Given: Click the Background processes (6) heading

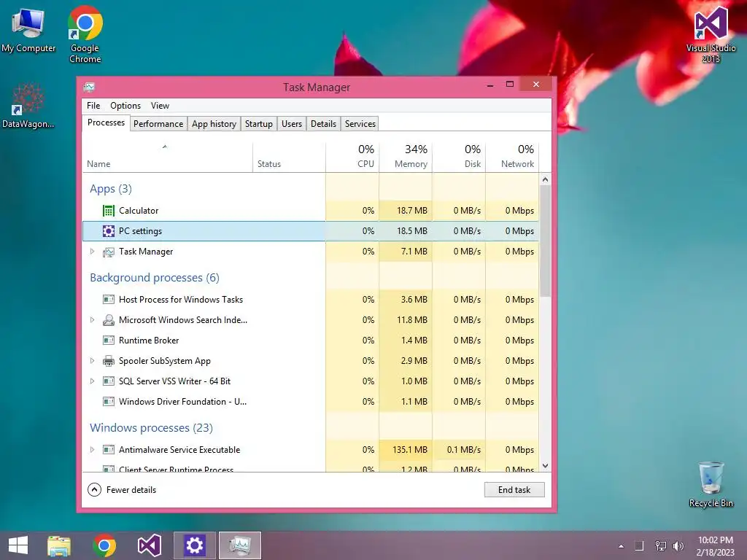Looking at the screenshot, I should pos(155,278).
